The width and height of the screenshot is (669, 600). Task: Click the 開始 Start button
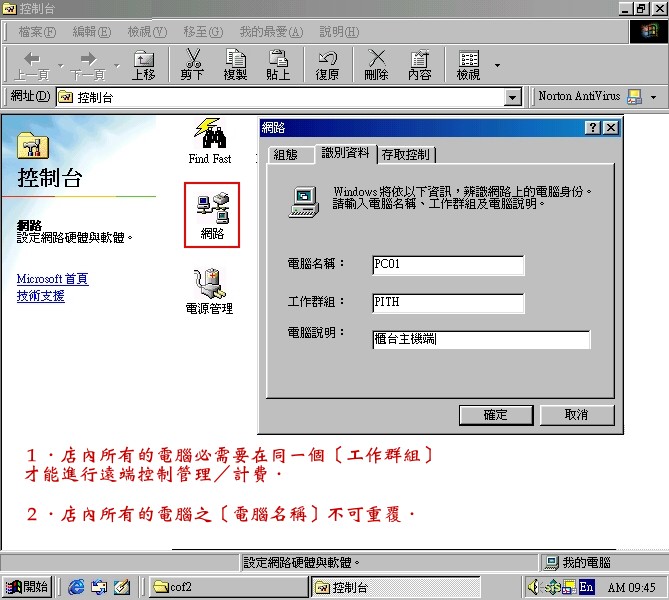tap(27, 587)
